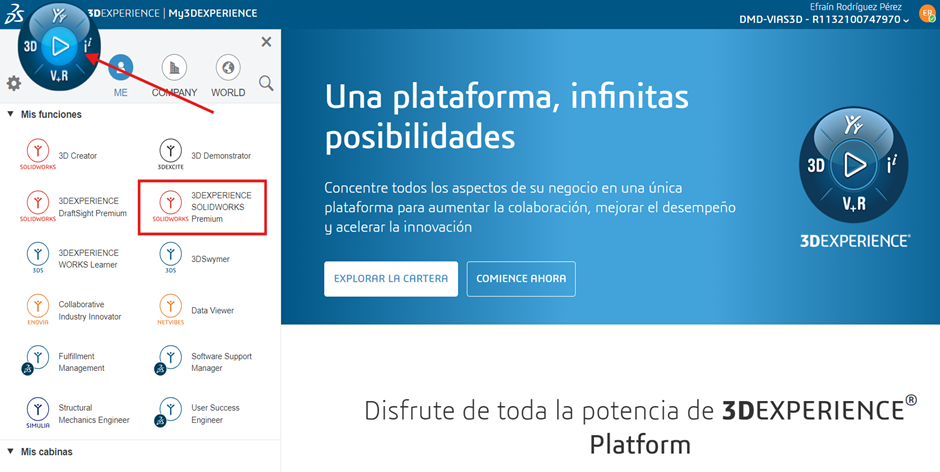Click the compass social quadrant at top left
Viewport: 940px width, 472px height.
(59, 16)
